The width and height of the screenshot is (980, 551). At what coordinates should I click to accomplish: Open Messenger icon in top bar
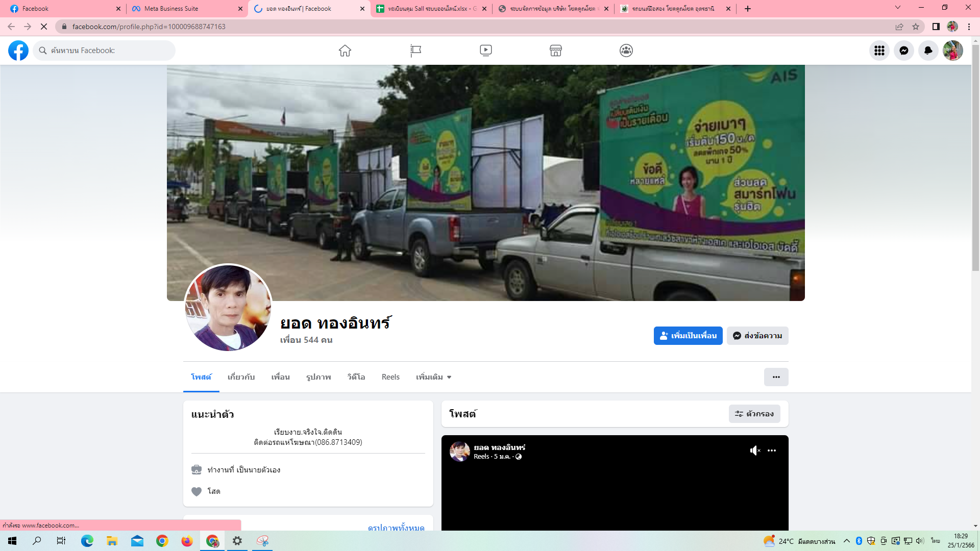pos(903,51)
